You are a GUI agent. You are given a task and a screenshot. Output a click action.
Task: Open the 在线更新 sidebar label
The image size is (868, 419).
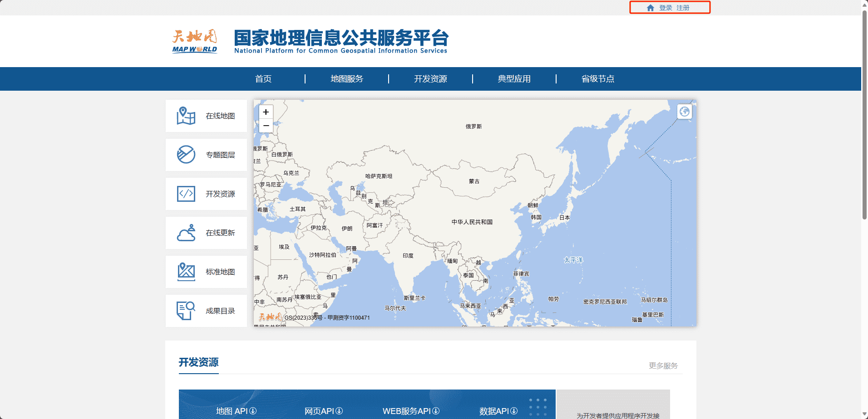(x=220, y=233)
